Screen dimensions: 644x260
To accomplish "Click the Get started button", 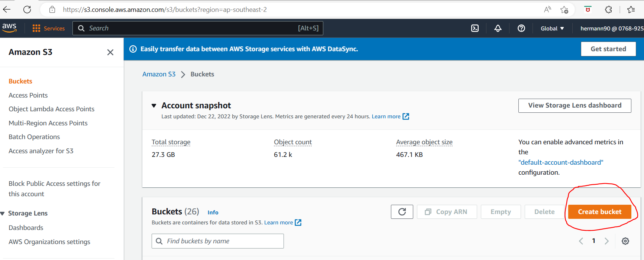I will tap(608, 49).
